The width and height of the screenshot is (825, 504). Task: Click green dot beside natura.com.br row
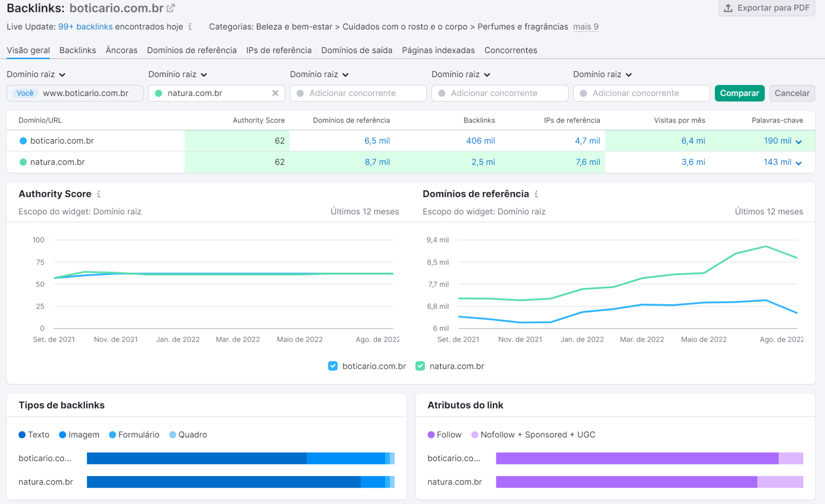point(23,162)
